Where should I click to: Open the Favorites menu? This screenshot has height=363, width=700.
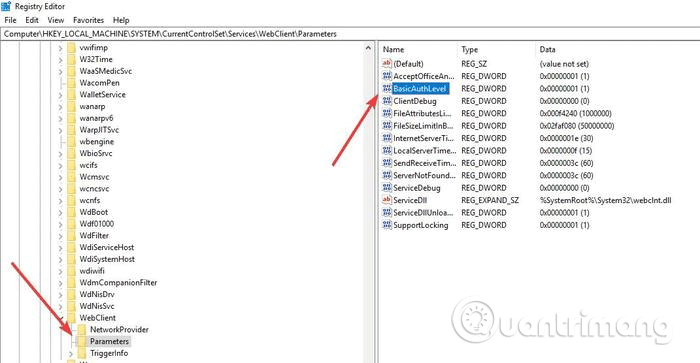point(88,20)
